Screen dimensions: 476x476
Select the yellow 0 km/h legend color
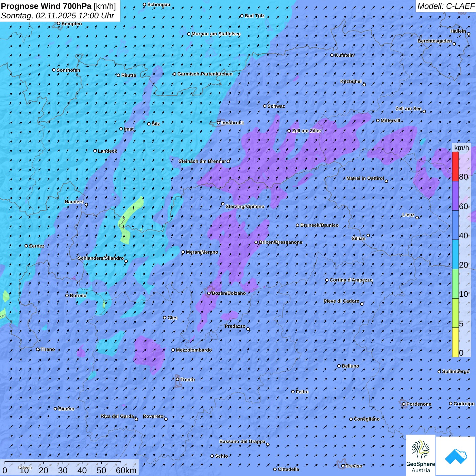[455, 342]
